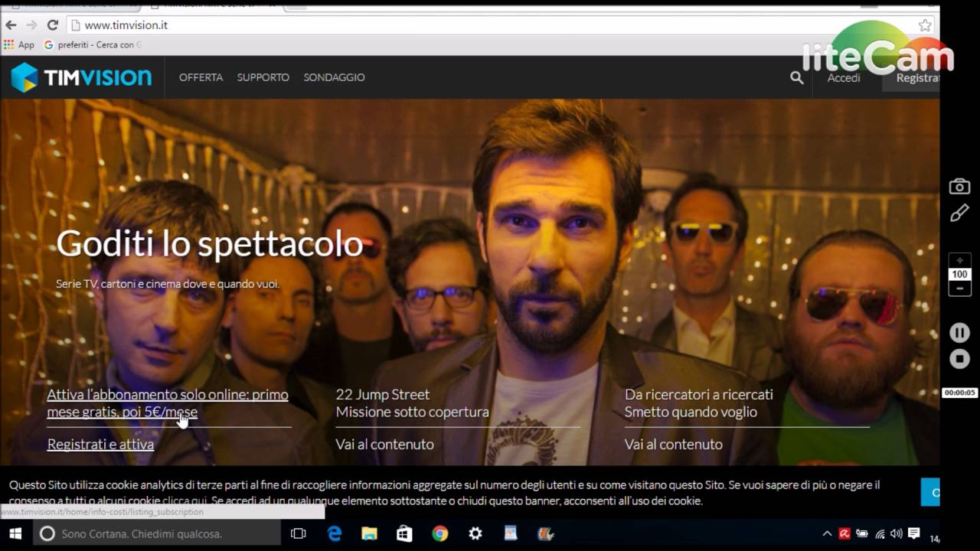This screenshot has height=551, width=980.
Task: Pause the liteCam recording
Action: coord(959,333)
